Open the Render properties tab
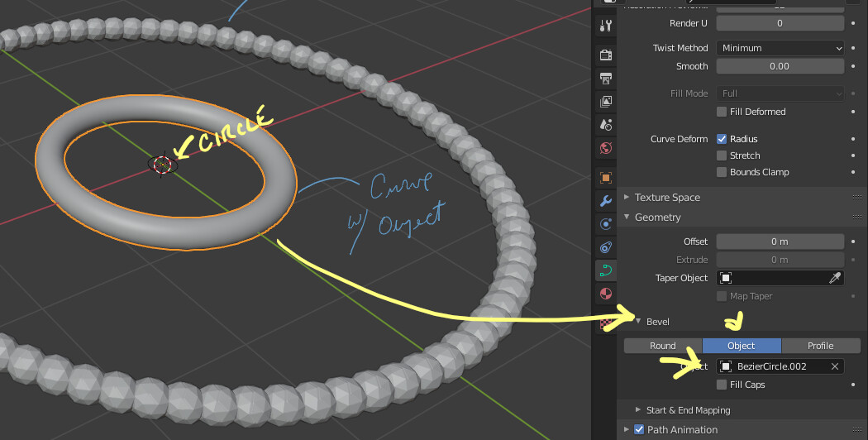This screenshot has width=868, height=440. point(606,55)
